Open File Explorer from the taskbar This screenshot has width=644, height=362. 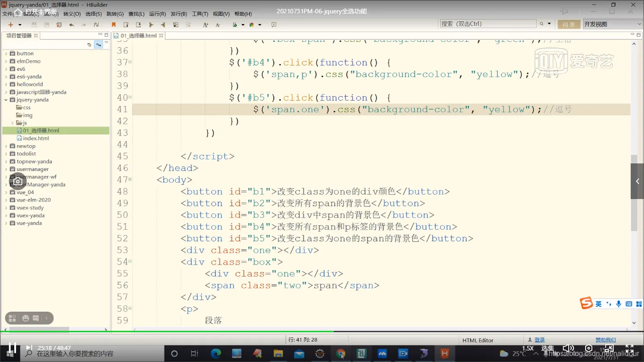pos(278,354)
